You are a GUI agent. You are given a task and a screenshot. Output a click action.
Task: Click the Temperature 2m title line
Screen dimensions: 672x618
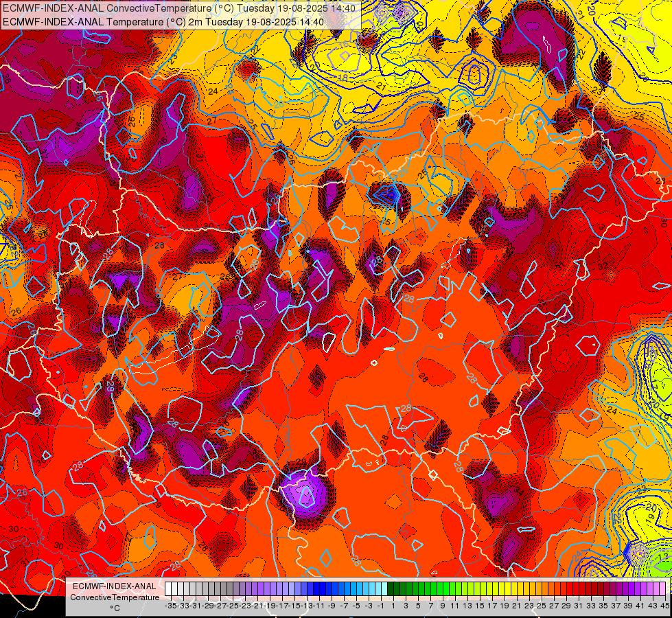[x=163, y=22]
